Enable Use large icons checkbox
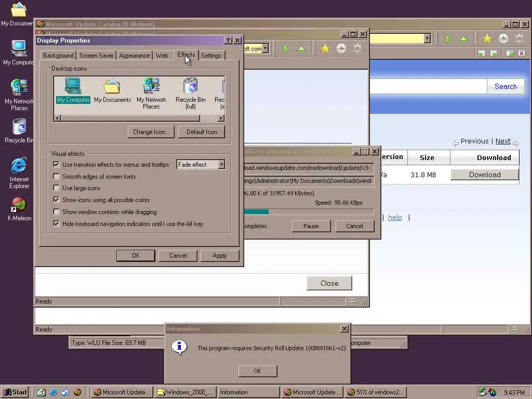 click(x=56, y=188)
